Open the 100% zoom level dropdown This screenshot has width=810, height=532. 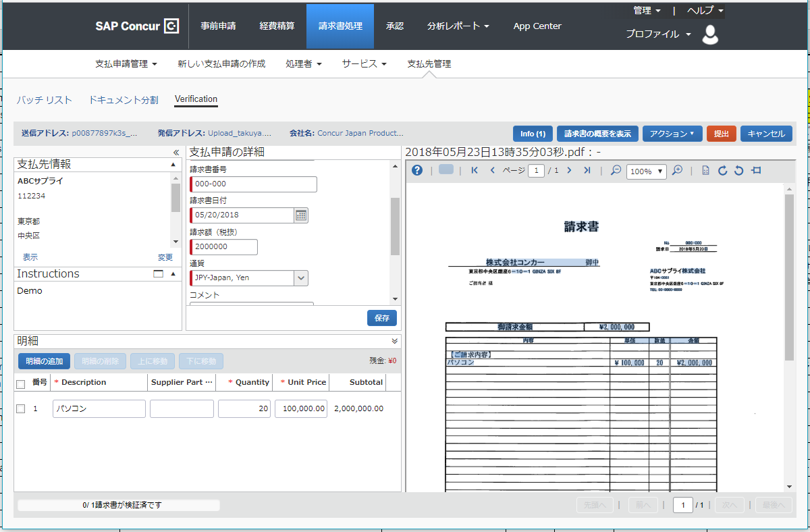(646, 171)
